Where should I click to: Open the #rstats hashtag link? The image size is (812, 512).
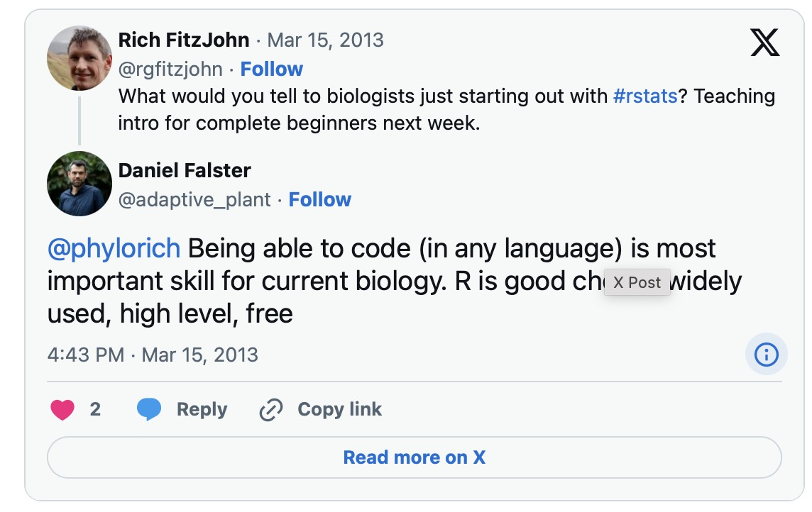(x=645, y=96)
